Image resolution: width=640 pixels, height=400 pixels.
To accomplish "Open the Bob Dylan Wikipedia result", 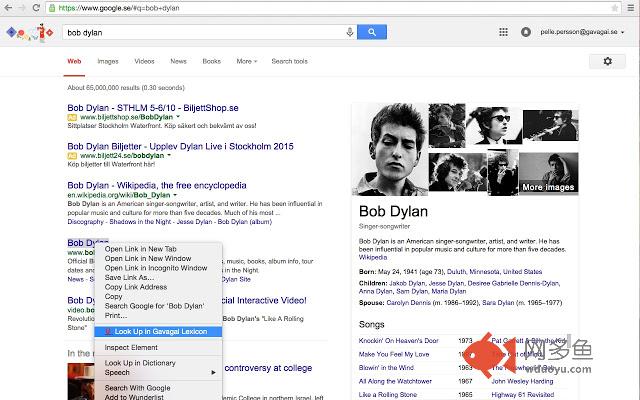I will [157, 185].
